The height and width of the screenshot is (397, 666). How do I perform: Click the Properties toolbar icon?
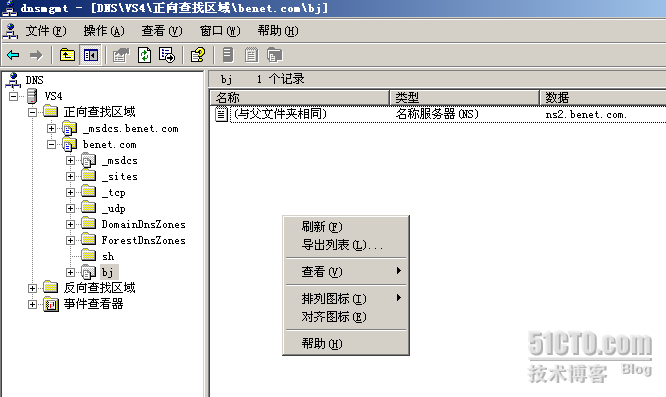(121, 55)
